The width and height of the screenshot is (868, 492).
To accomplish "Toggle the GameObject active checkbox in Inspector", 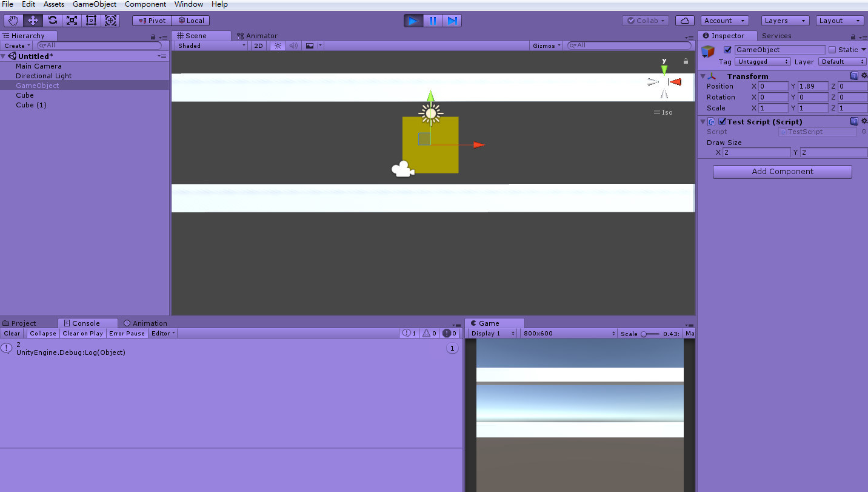I will click(x=727, y=50).
